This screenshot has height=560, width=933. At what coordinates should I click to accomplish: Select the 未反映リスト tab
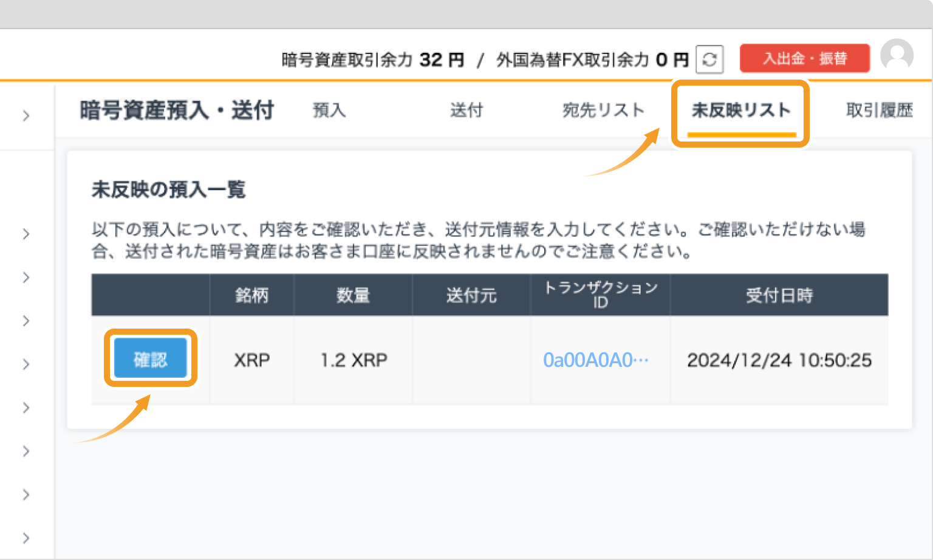[x=741, y=110]
